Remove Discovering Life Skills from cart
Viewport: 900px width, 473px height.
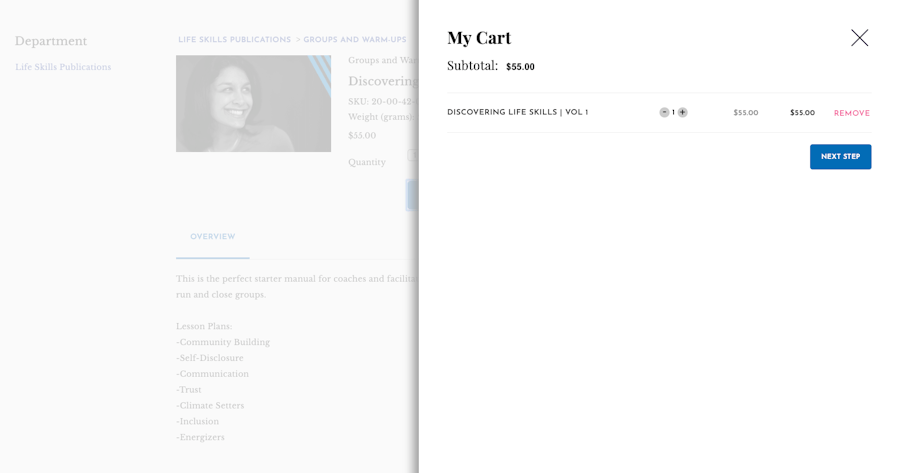click(852, 113)
